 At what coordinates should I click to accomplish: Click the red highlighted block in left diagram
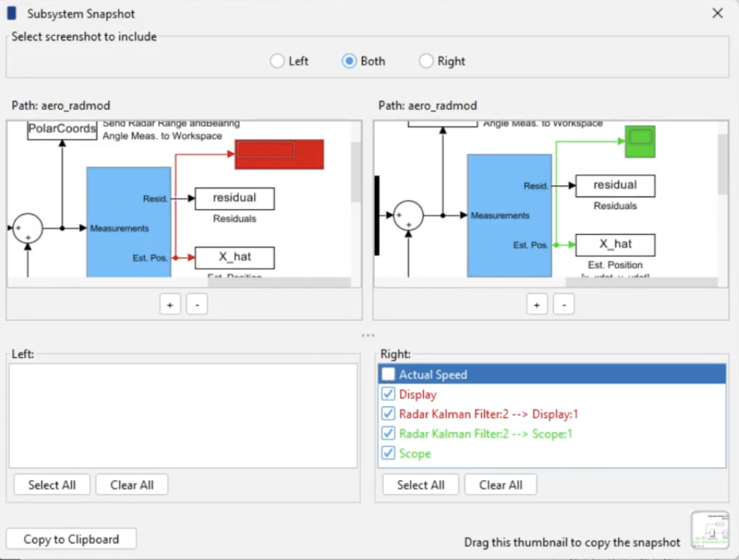point(278,154)
